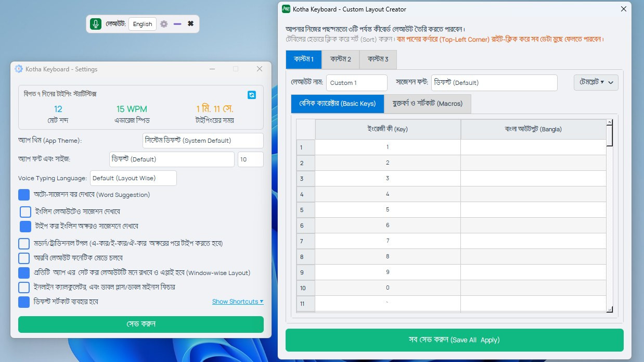Sort by the Bangla output column header

533,129
